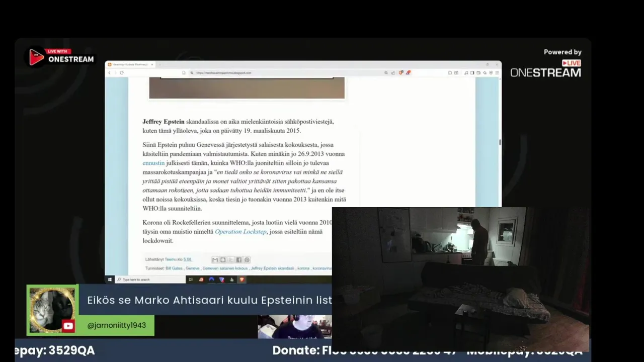Open the Windows Start menu
The height and width of the screenshot is (362, 644).
[110, 280]
